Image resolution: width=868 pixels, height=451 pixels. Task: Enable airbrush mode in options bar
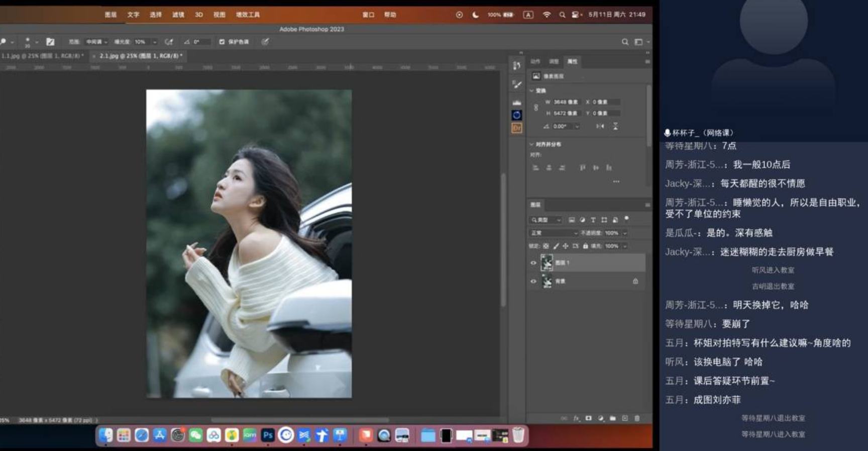[x=169, y=42]
